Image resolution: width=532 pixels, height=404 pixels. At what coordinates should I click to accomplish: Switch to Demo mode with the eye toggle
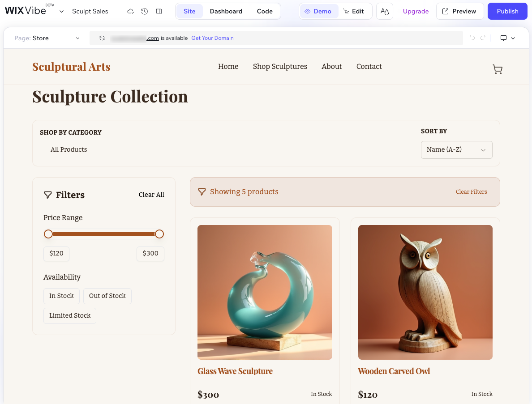pos(319,11)
